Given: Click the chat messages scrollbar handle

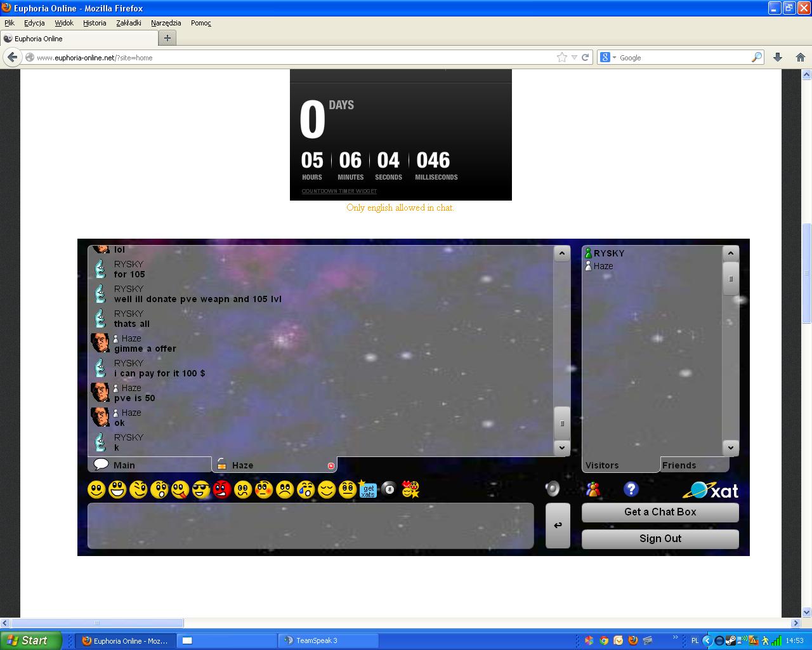Looking at the screenshot, I should click(x=562, y=423).
